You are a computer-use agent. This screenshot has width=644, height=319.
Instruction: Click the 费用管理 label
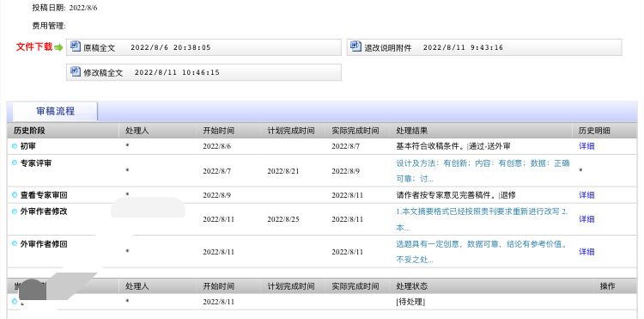[x=49, y=26]
